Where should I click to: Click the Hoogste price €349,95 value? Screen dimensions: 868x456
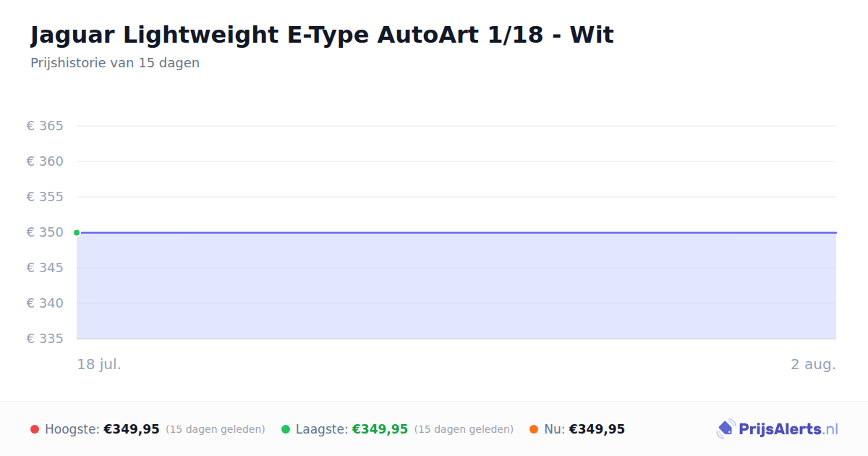pos(132,429)
